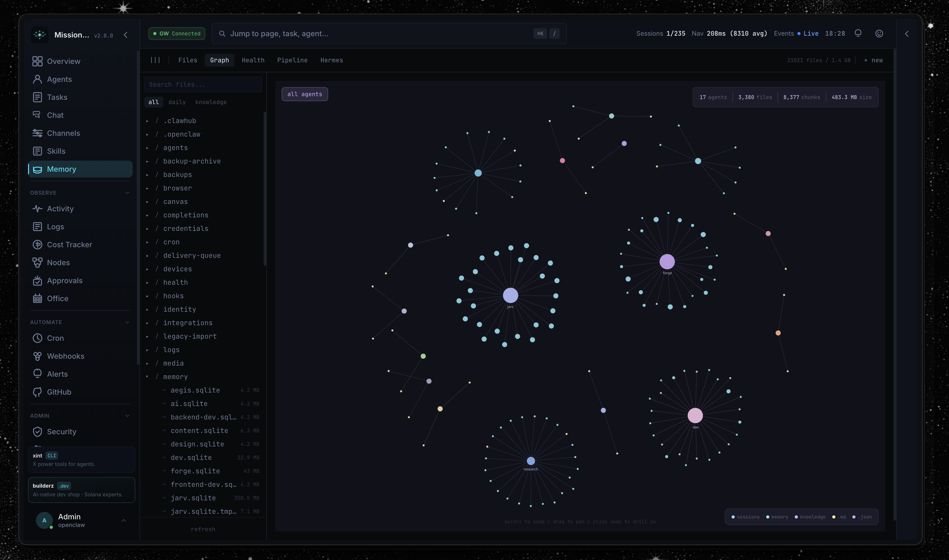The image size is (949, 560).
Task: Click the '+ new' button
Action: pyautogui.click(x=873, y=60)
